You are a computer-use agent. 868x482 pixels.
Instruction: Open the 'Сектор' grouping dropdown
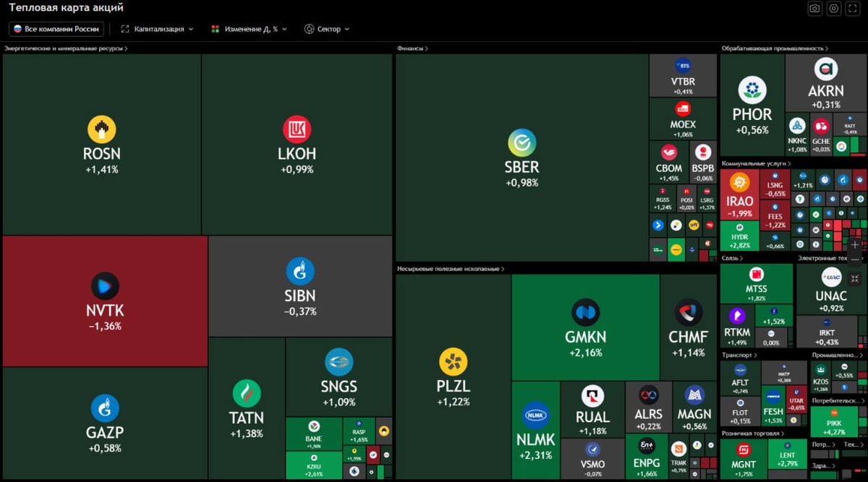[x=327, y=29]
